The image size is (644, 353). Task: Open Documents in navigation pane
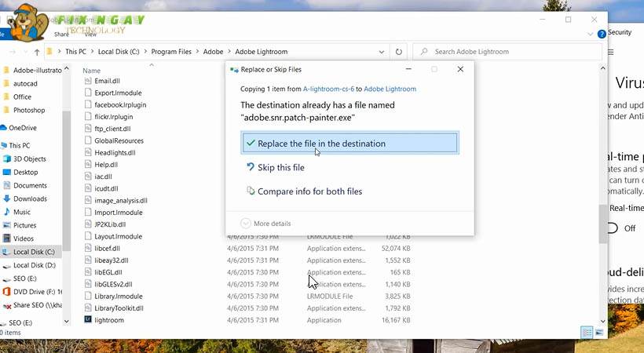click(x=30, y=185)
